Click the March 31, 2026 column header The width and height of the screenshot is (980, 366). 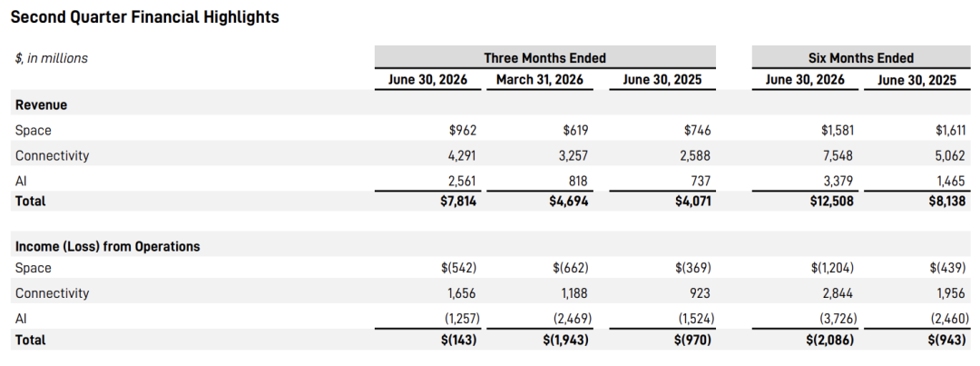pos(539,79)
